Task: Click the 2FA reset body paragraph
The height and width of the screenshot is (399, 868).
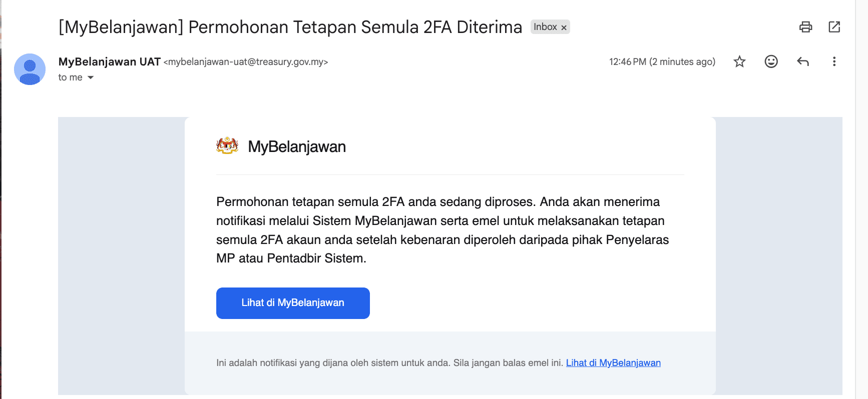Action: click(443, 230)
